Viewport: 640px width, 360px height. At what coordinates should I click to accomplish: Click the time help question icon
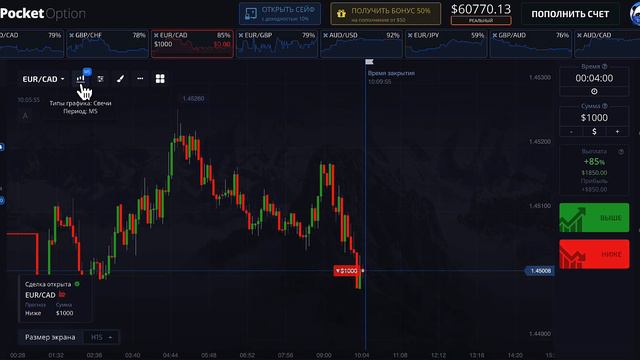pos(604,66)
